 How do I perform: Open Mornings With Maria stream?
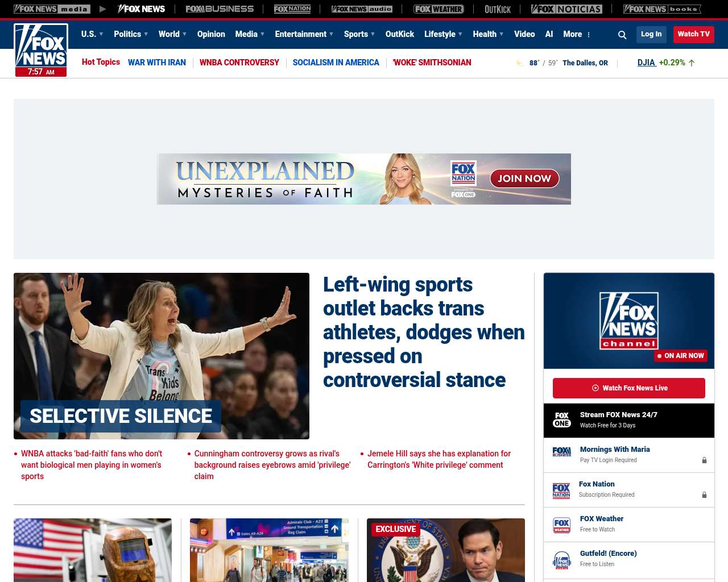click(629, 455)
